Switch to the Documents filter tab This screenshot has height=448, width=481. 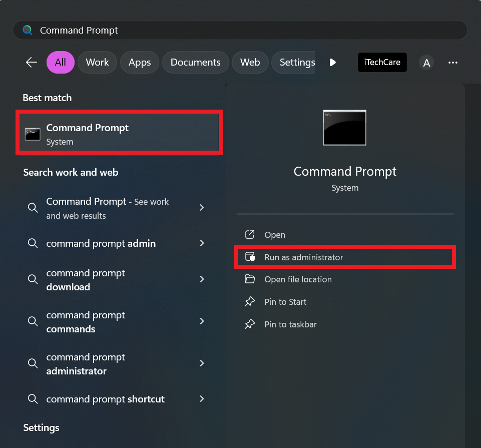(195, 62)
